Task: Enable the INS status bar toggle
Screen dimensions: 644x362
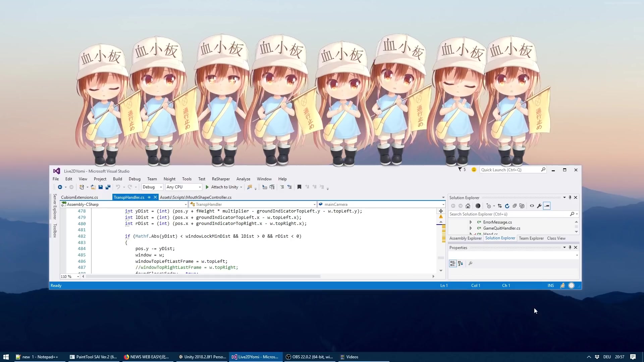Action: (x=551, y=286)
